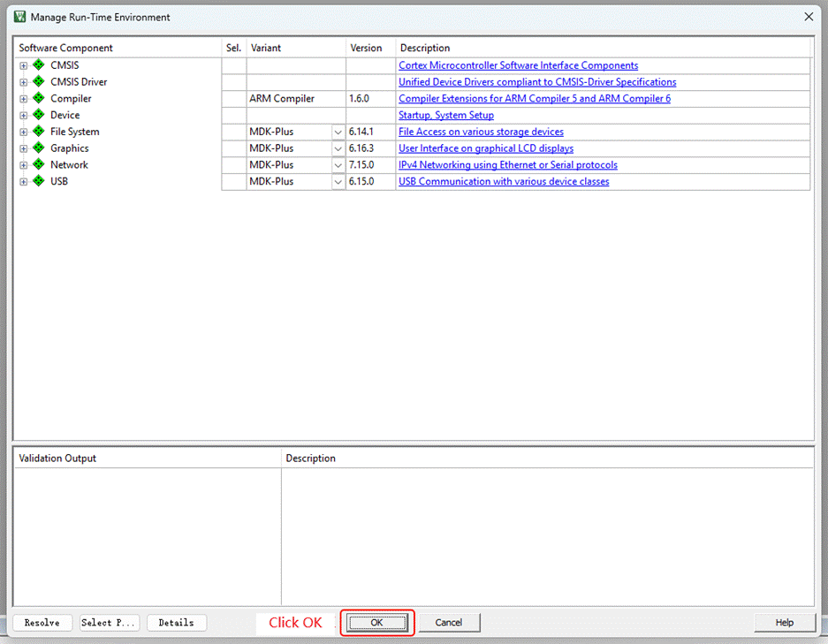Expand the Device tree node
The width and height of the screenshot is (828, 644).
(23, 116)
